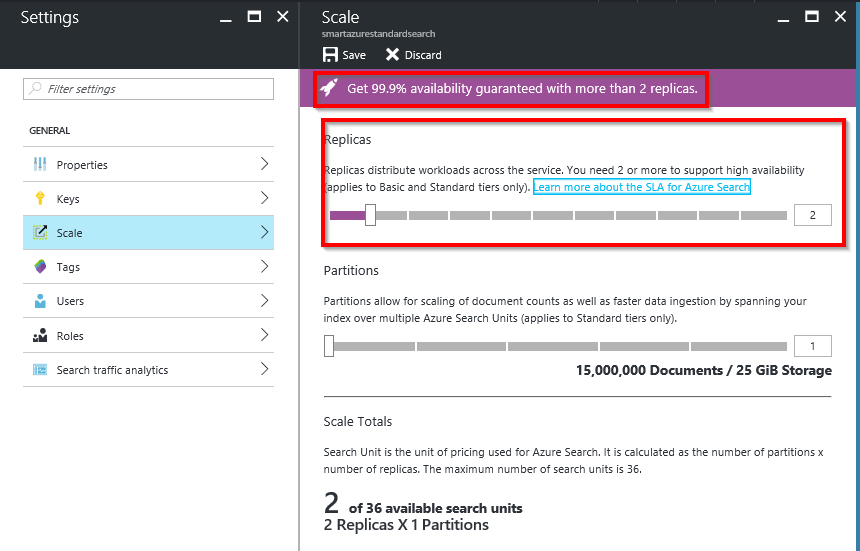Click the rocket icon in the purple banner
860x551 pixels.
coord(328,89)
